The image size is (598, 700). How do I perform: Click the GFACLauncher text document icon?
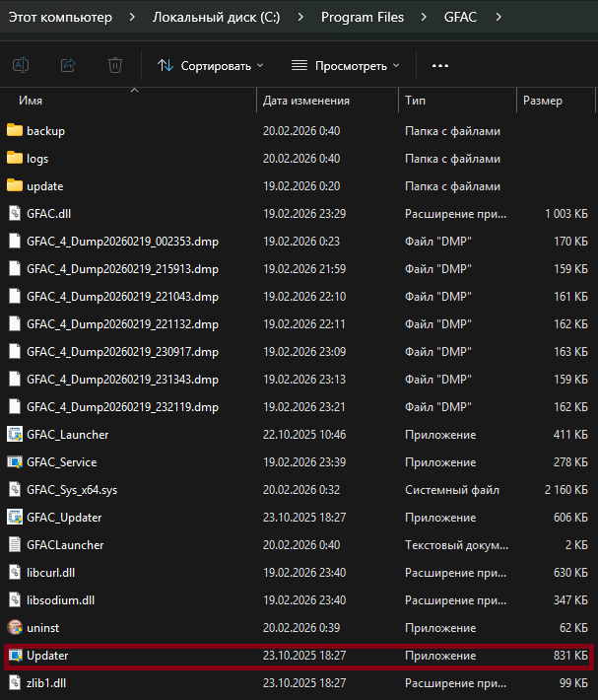[x=14, y=544]
